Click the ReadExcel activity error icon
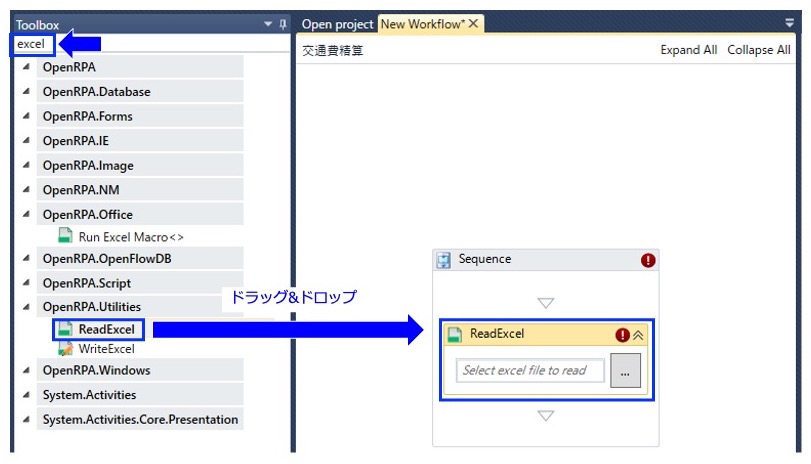 [x=622, y=335]
